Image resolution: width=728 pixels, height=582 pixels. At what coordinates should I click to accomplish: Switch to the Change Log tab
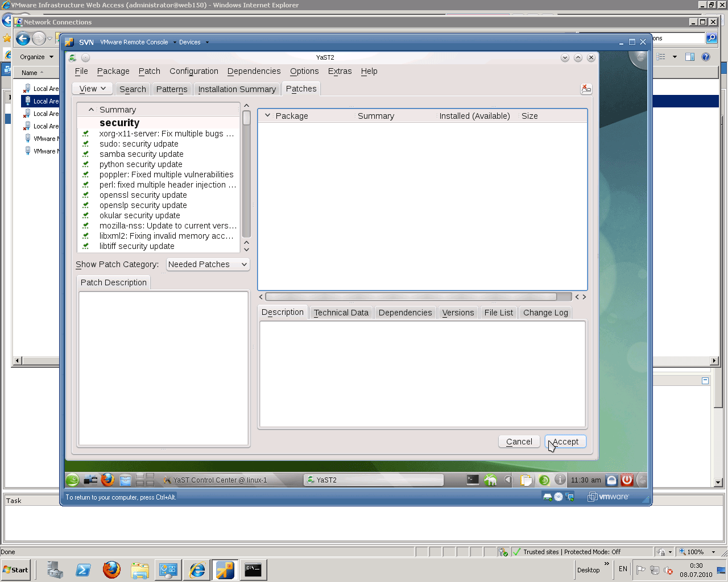(545, 313)
